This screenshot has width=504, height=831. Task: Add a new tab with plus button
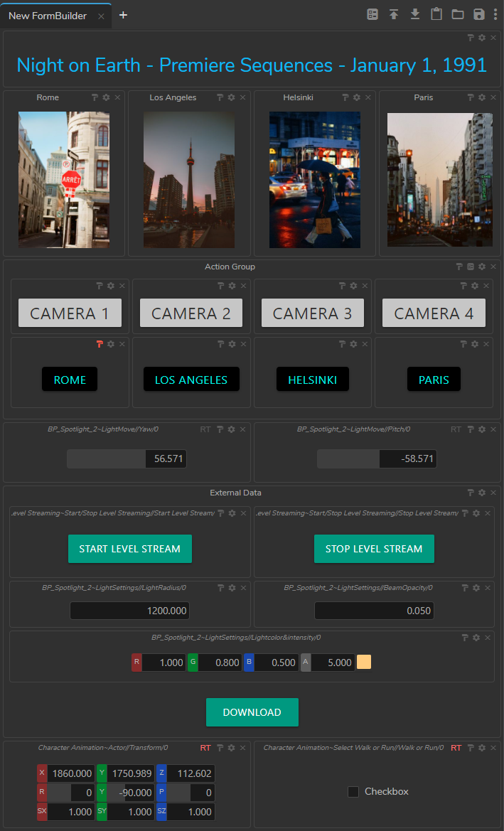123,15
